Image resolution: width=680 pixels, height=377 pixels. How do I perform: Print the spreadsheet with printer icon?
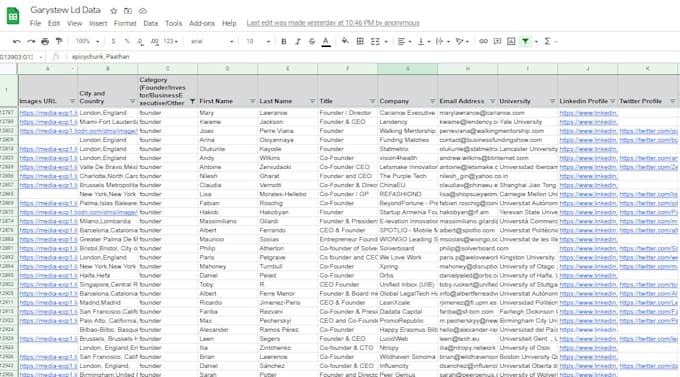pos(45,41)
